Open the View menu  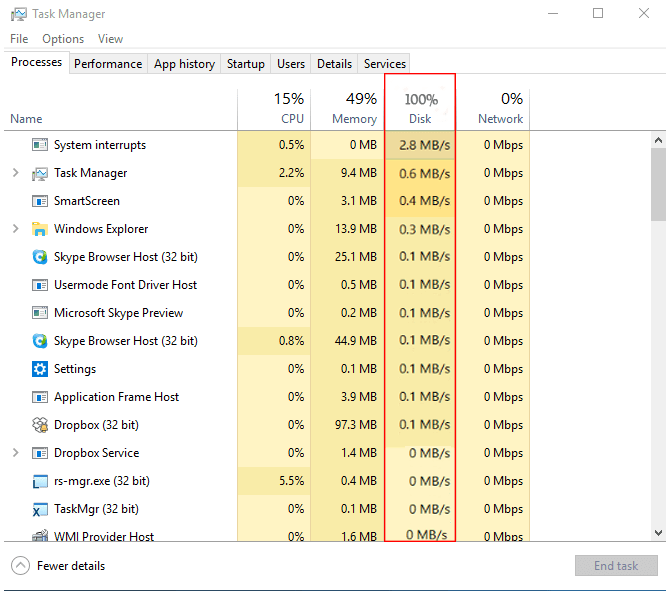[x=110, y=39]
